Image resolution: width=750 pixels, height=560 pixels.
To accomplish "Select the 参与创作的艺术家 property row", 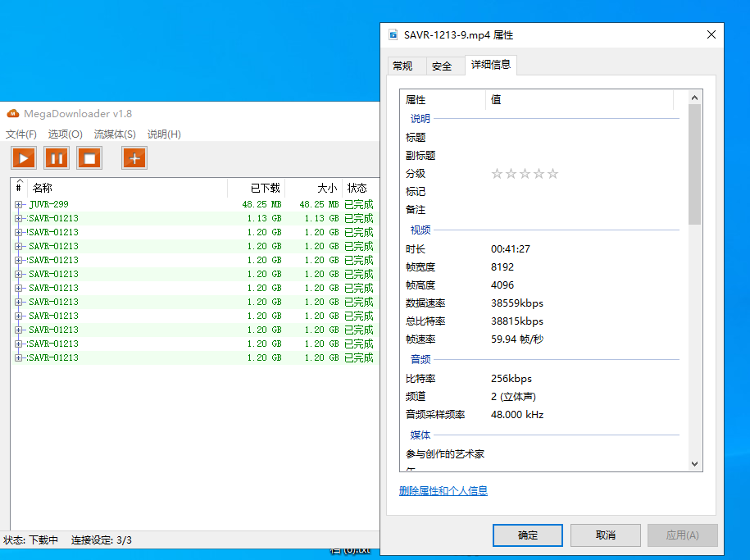I will [540, 453].
